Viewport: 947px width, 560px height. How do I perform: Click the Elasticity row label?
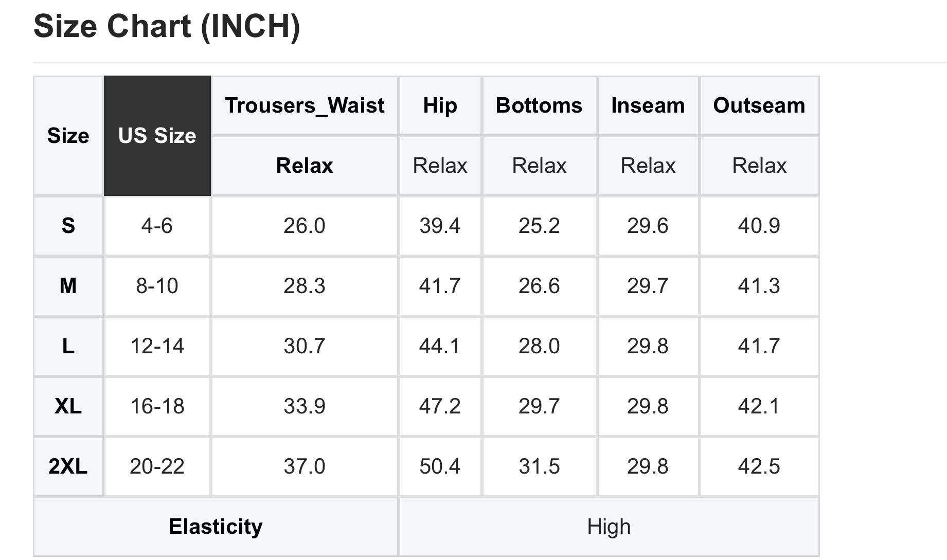[x=216, y=527]
